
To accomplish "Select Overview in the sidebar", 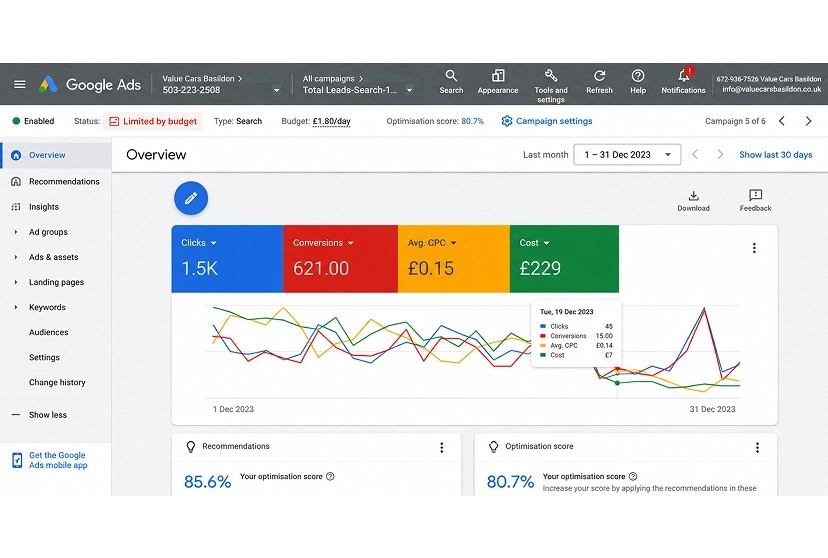I will [55, 155].
